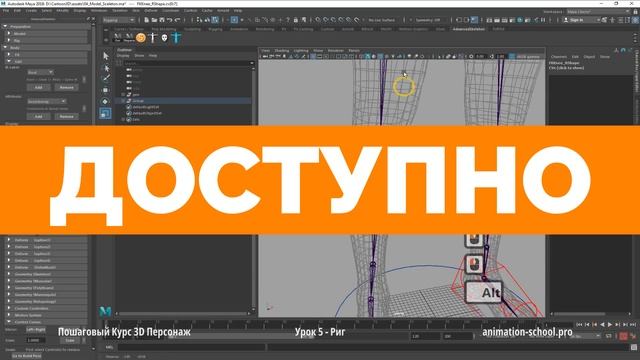This screenshot has height=360, width=640.
Task: Open the Sign In dropdown
Action: (582, 20)
